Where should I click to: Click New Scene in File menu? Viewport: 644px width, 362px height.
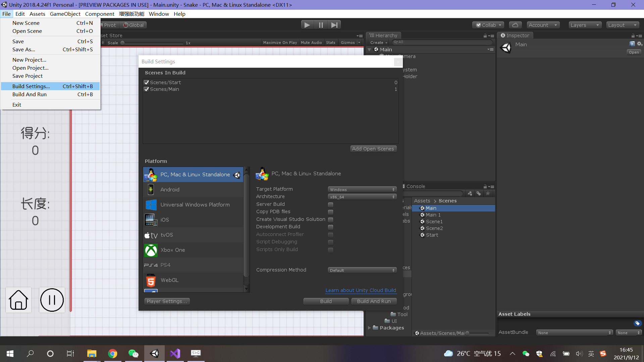pyautogui.click(x=50, y=23)
